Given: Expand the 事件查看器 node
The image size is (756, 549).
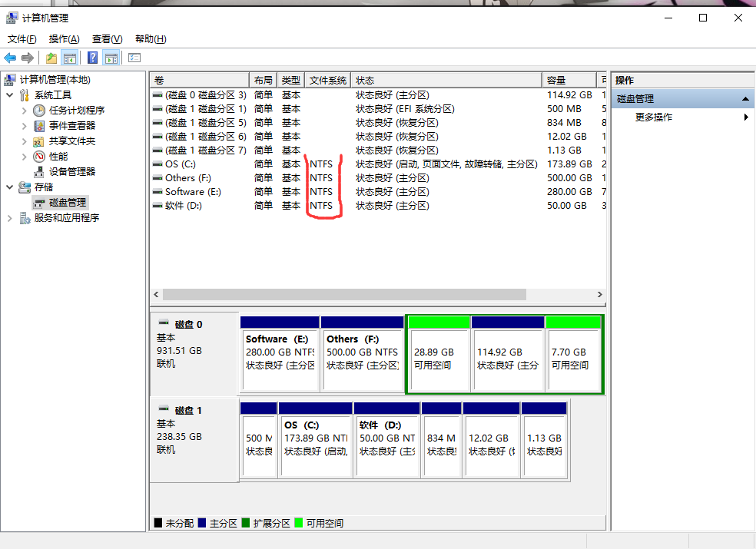Looking at the screenshot, I should [x=24, y=126].
